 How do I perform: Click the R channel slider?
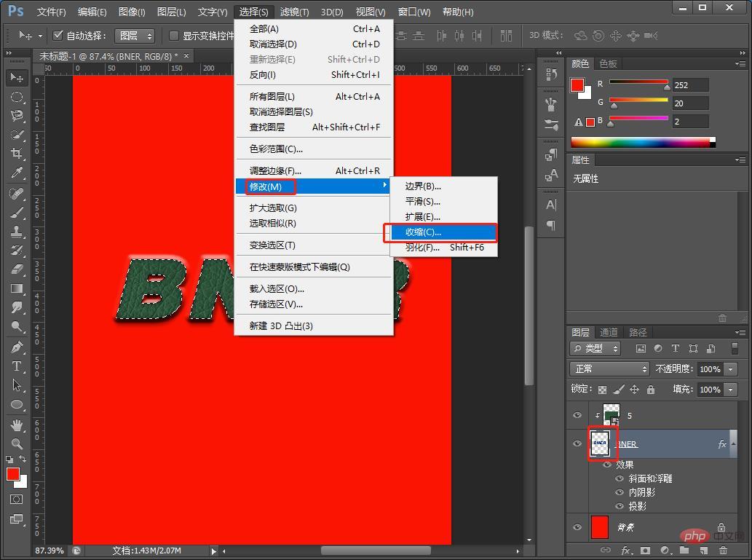(638, 82)
